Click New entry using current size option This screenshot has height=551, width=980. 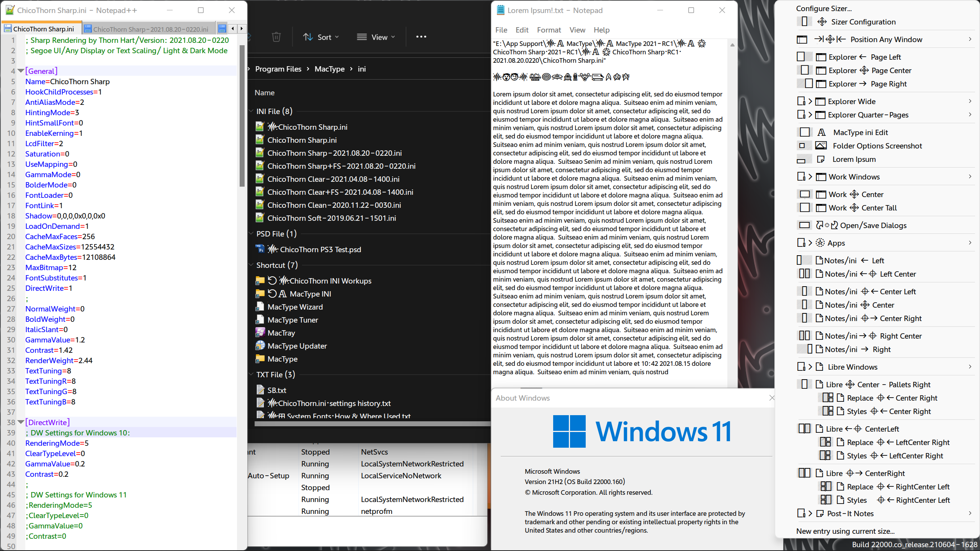(x=844, y=531)
